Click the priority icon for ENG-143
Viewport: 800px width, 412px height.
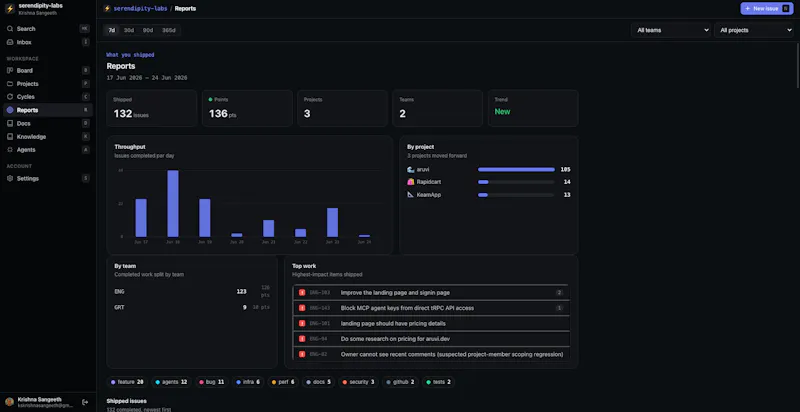pyautogui.click(x=302, y=308)
